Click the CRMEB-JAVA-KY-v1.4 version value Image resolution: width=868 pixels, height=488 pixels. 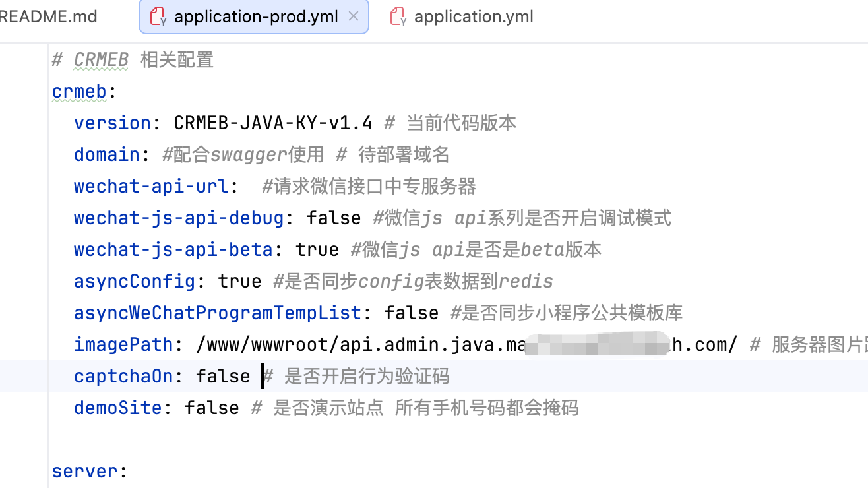click(273, 123)
